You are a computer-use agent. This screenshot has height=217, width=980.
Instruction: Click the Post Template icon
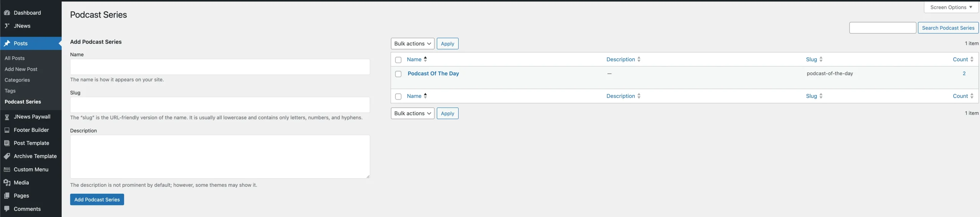(7, 143)
